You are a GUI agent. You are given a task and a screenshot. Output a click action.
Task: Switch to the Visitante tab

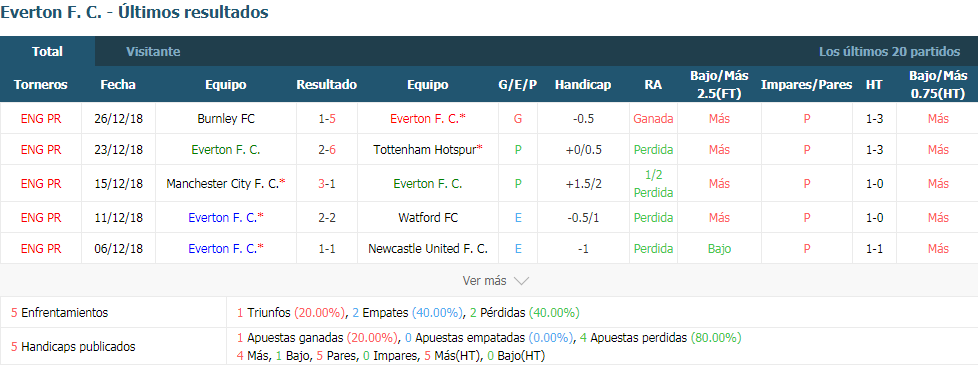pos(153,52)
